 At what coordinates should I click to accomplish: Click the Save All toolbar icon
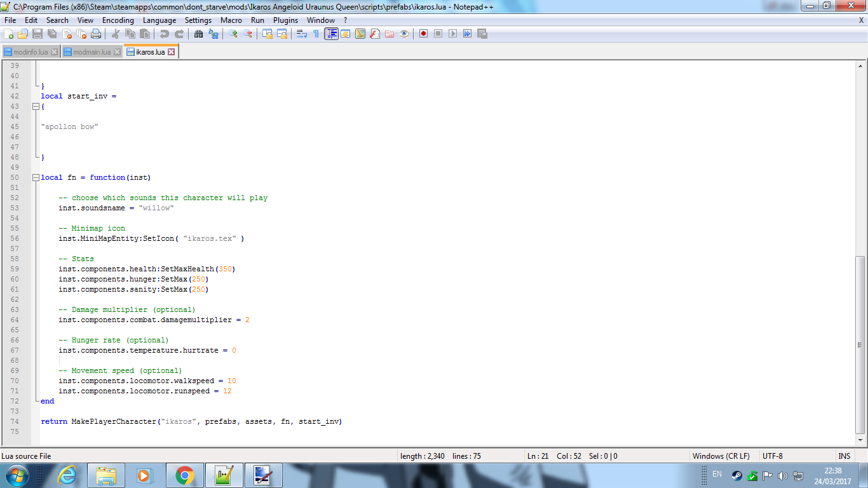[52, 34]
